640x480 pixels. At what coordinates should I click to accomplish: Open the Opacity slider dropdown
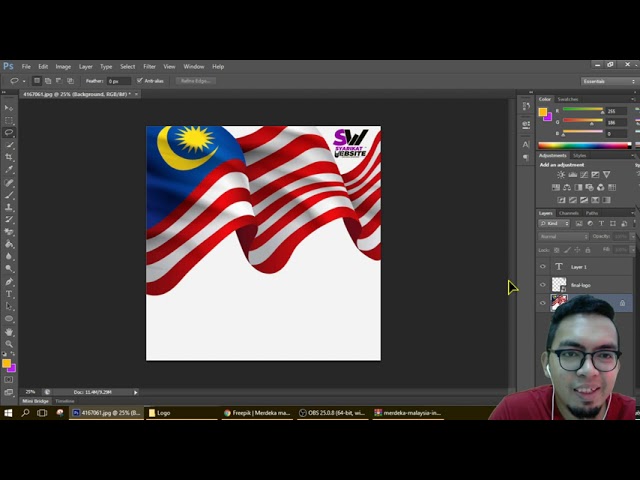point(633,236)
